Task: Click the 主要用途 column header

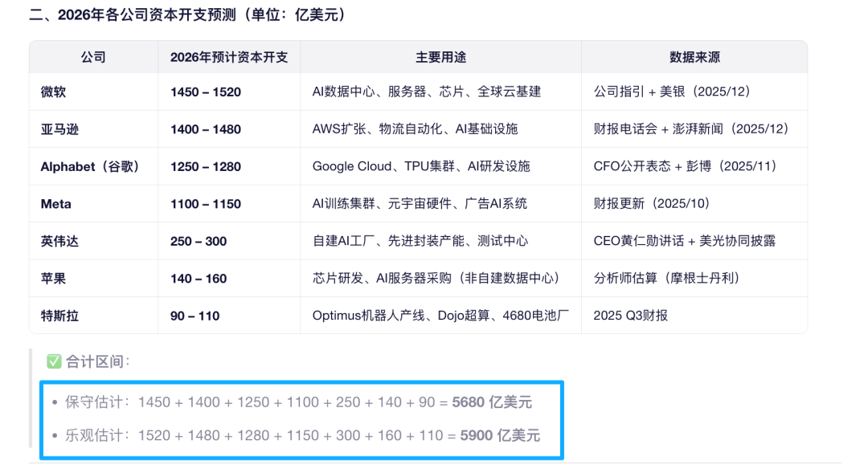Action: [440, 57]
